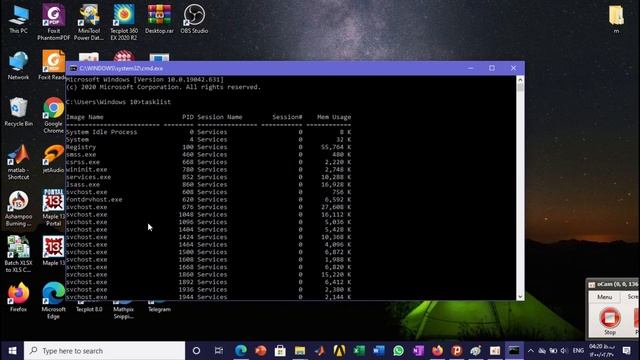The image size is (640, 360).
Task: Select the Network desktop icon
Action: click(18, 65)
